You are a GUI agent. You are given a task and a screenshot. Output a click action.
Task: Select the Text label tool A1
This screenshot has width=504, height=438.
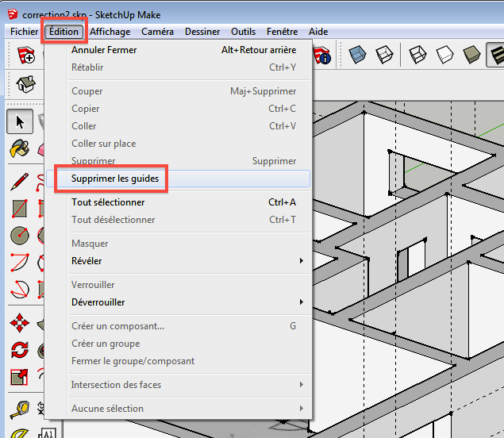(48, 433)
